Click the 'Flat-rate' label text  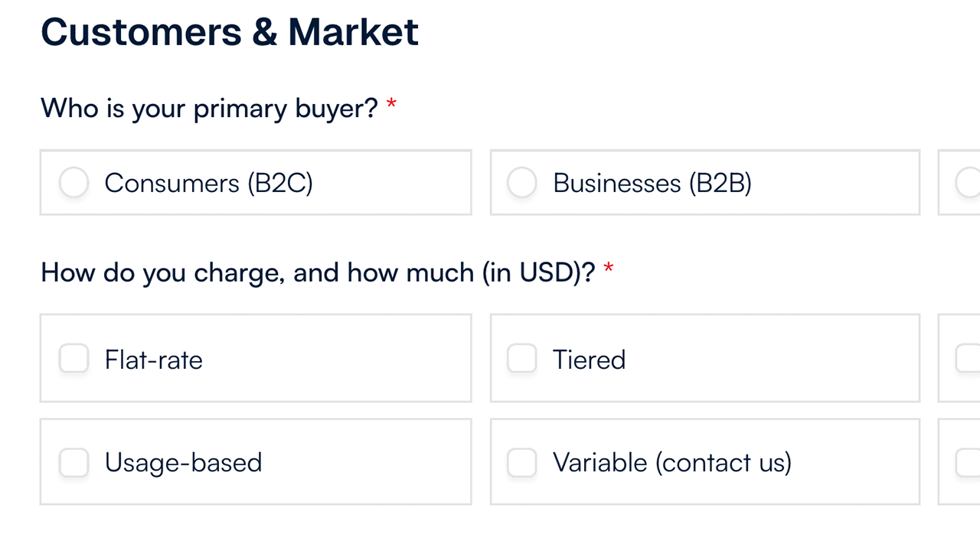(153, 360)
